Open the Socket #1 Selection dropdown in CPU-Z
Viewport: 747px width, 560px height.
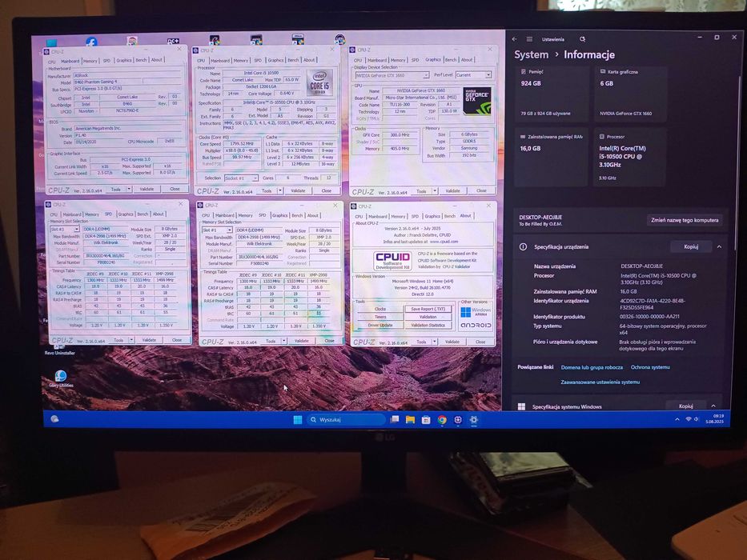241,178
